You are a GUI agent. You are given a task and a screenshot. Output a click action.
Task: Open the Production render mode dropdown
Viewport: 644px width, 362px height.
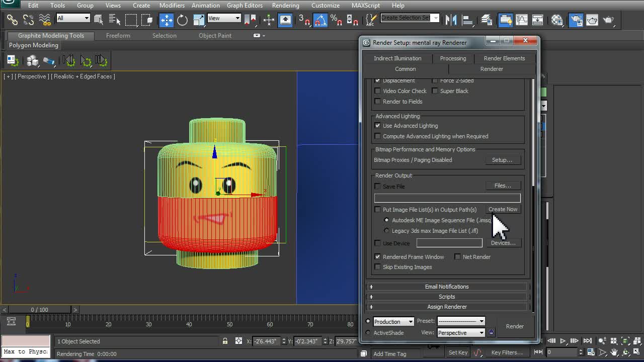coord(393,322)
